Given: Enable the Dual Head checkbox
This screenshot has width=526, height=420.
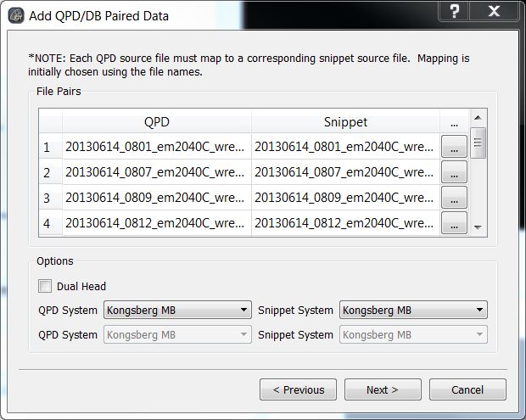Looking at the screenshot, I should pos(45,286).
